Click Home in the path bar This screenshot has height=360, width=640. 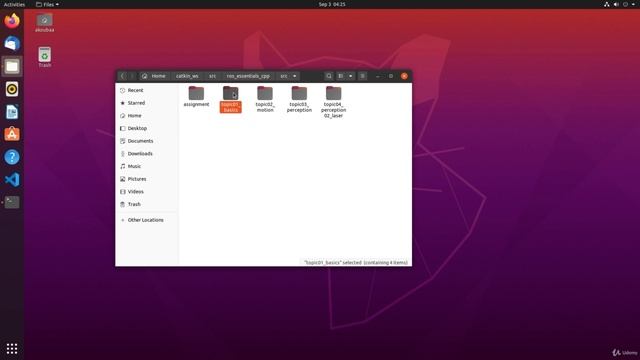[x=155, y=76]
